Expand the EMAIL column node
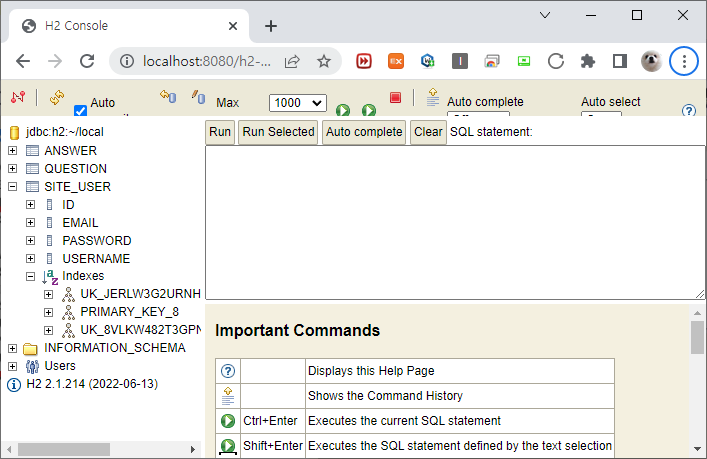The image size is (707, 459). click(x=30, y=223)
